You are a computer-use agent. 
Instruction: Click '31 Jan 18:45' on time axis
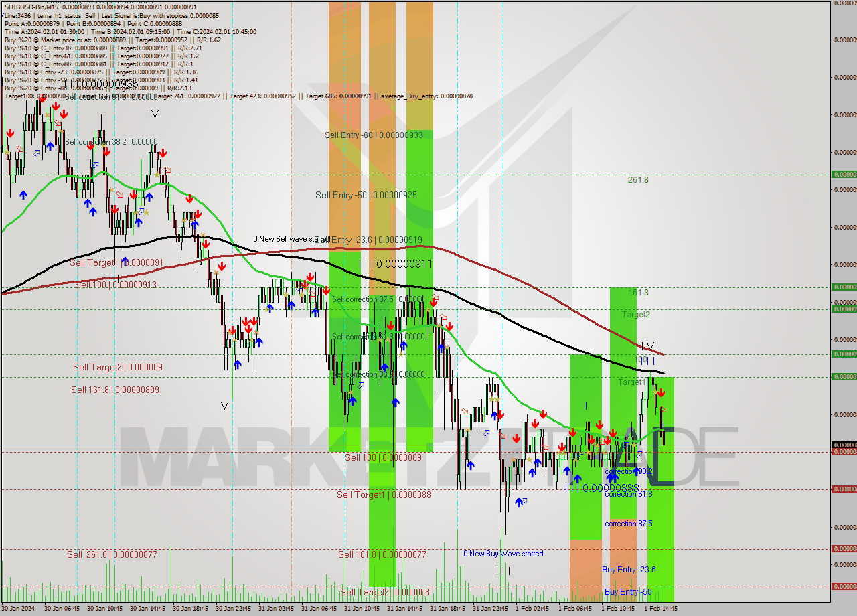point(447,609)
